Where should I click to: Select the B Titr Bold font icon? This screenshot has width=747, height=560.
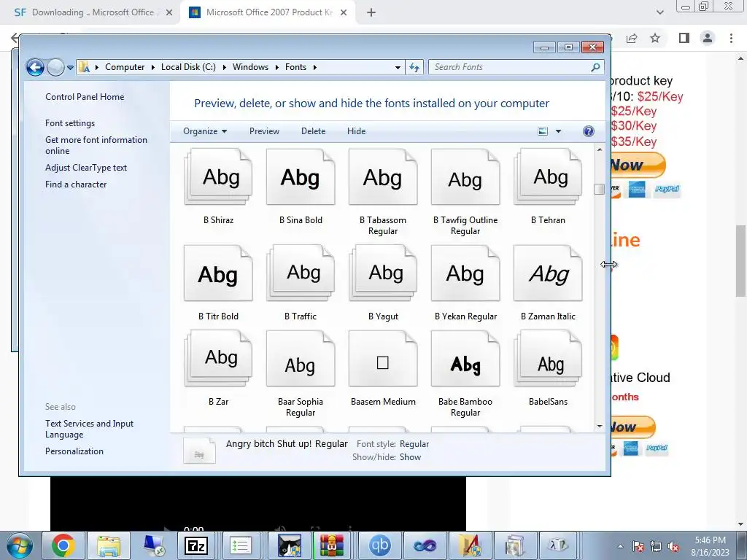[x=218, y=273]
